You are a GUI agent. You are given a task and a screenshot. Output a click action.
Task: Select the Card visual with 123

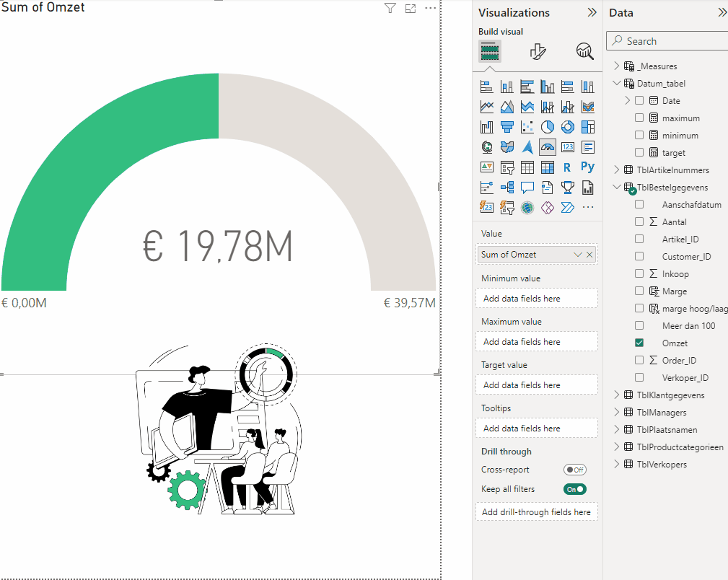click(x=567, y=148)
